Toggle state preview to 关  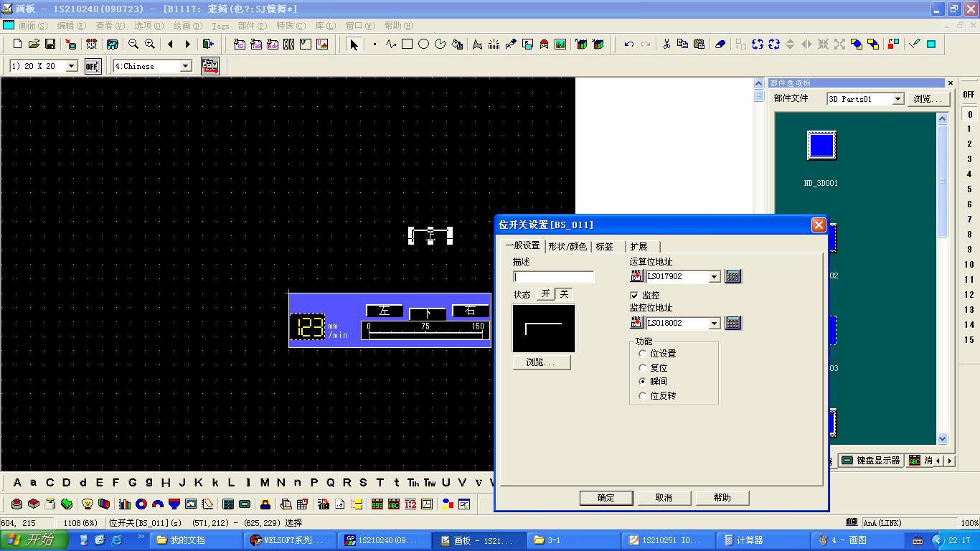tap(564, 294)
